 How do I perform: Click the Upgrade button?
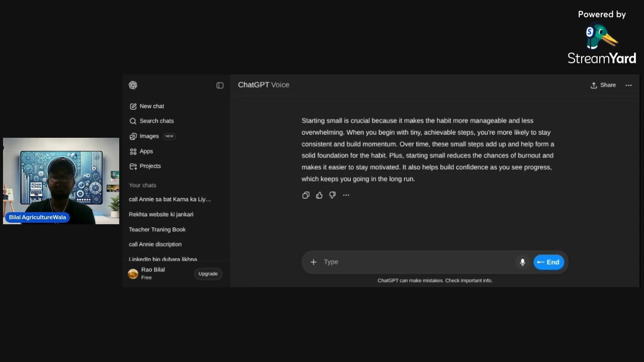(x=208, y=274)
